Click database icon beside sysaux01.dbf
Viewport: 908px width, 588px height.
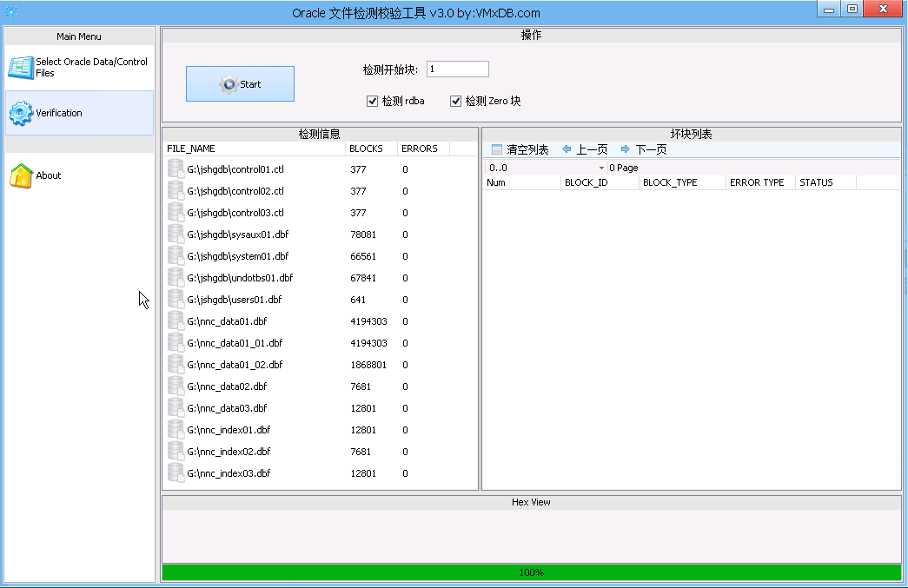[176, 235]
